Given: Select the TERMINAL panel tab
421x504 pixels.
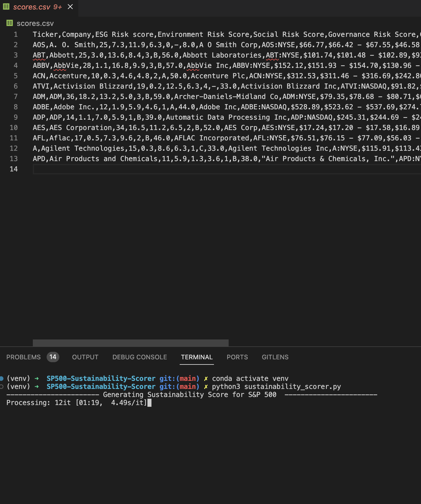Looking at the screenshot, I should point(197,357).
